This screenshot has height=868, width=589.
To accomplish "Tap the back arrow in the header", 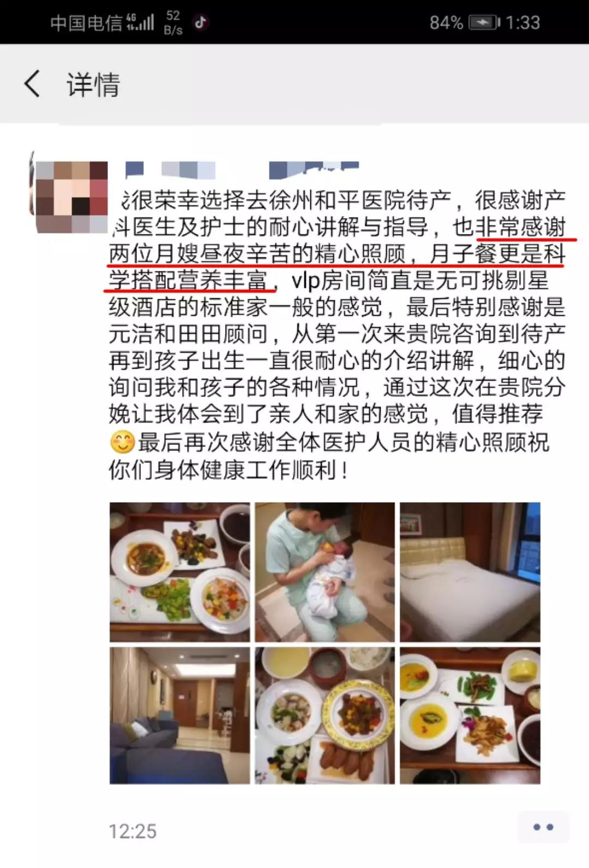I will [x=32, y=84].
